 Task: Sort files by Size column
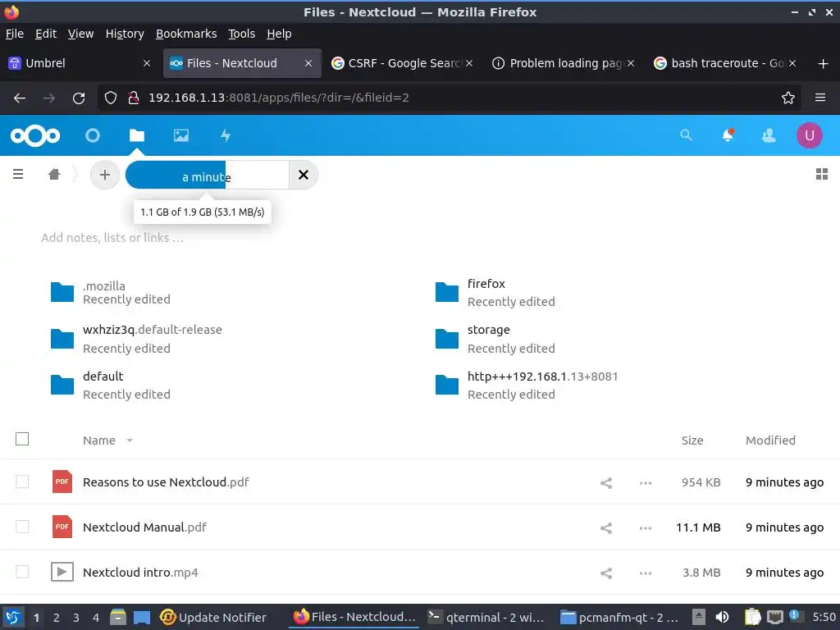click(692, 441)
